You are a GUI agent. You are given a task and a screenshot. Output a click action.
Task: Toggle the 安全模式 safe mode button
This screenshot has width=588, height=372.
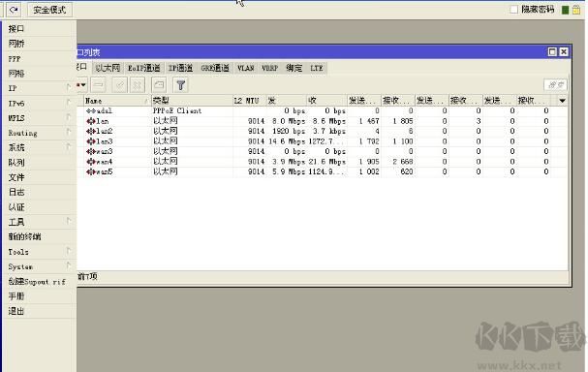tap(49, 10)
